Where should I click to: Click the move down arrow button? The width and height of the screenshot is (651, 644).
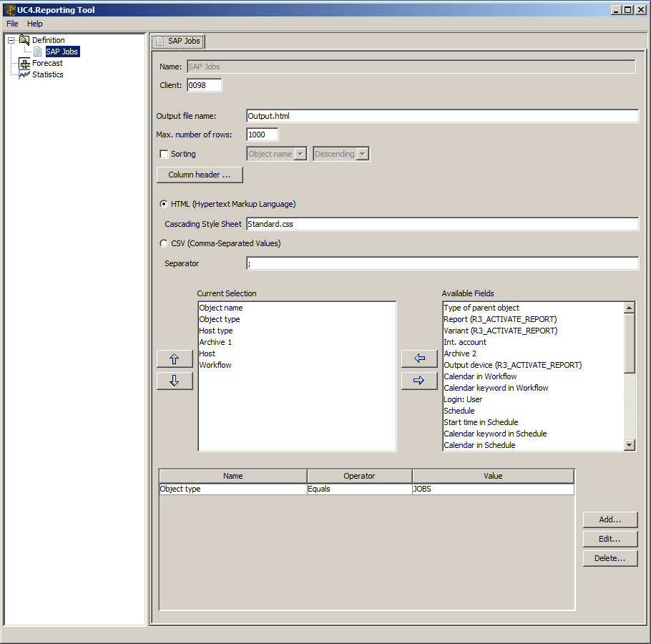[175, 381]
